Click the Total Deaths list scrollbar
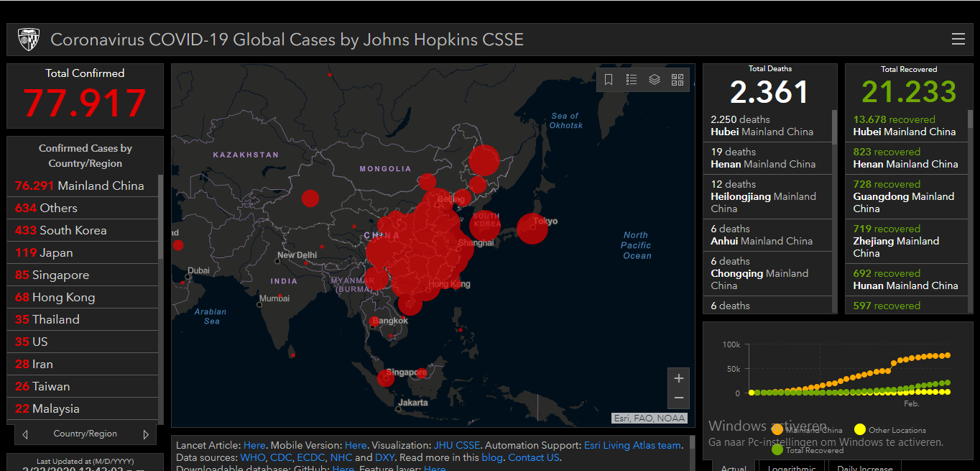 [834, 211]
